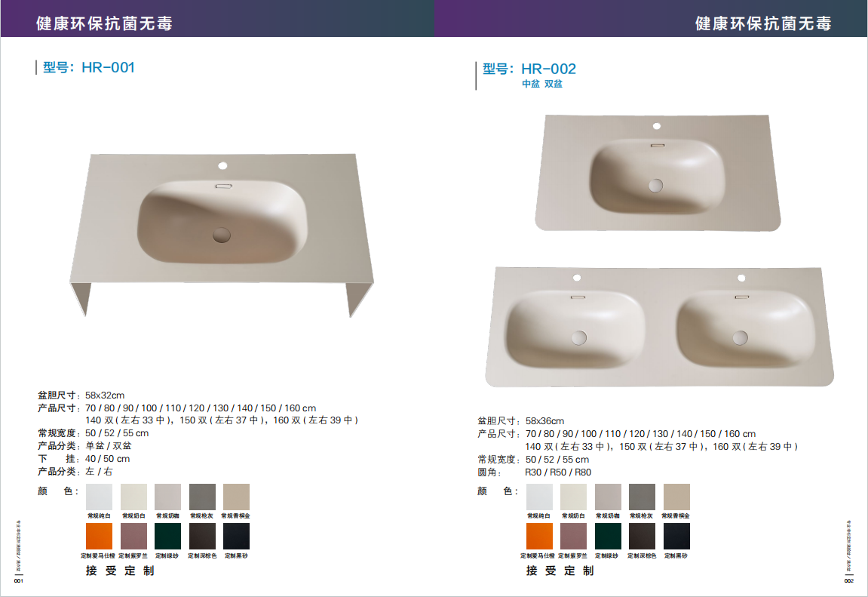Pick the 常规枪灰 gray swatch under HR-001

(x=202, y=497)
